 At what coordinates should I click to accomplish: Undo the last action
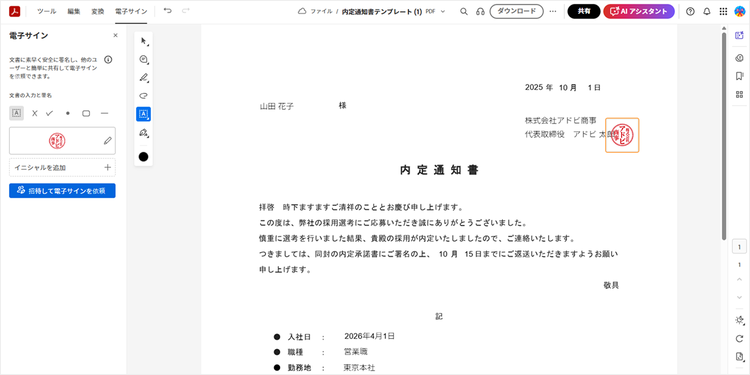(167, 11)
